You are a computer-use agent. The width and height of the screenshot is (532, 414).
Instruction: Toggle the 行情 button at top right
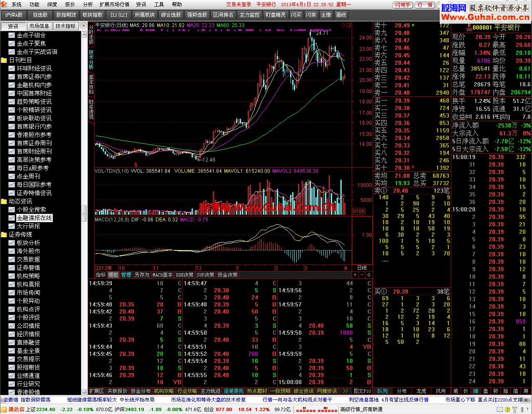(425, 5)
